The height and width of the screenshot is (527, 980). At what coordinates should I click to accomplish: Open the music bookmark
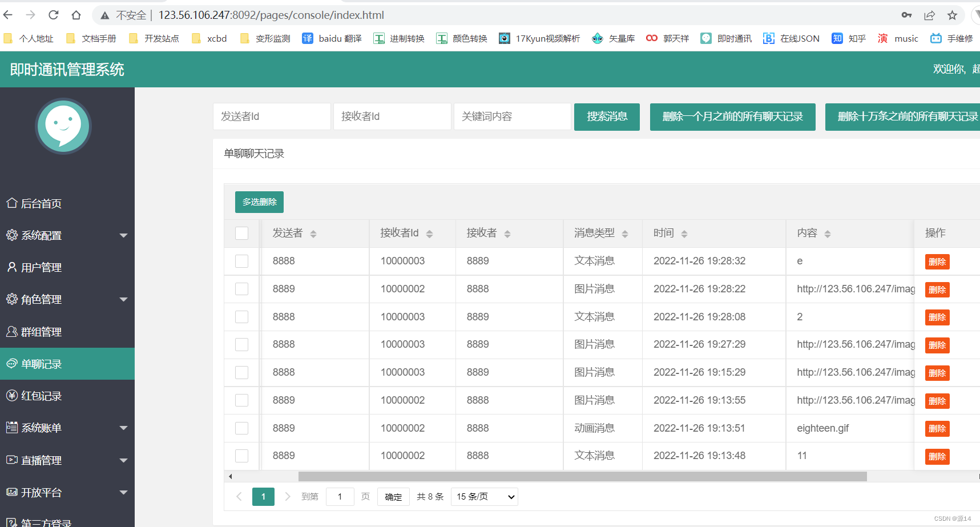pyautogui.click(x=898, y=38)
